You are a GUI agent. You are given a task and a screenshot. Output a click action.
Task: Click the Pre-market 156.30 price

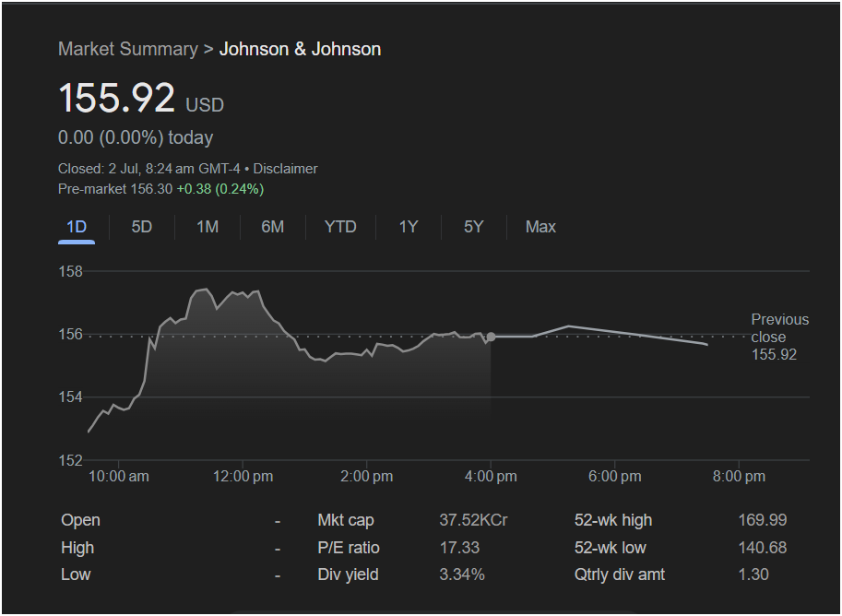(115, 189)
